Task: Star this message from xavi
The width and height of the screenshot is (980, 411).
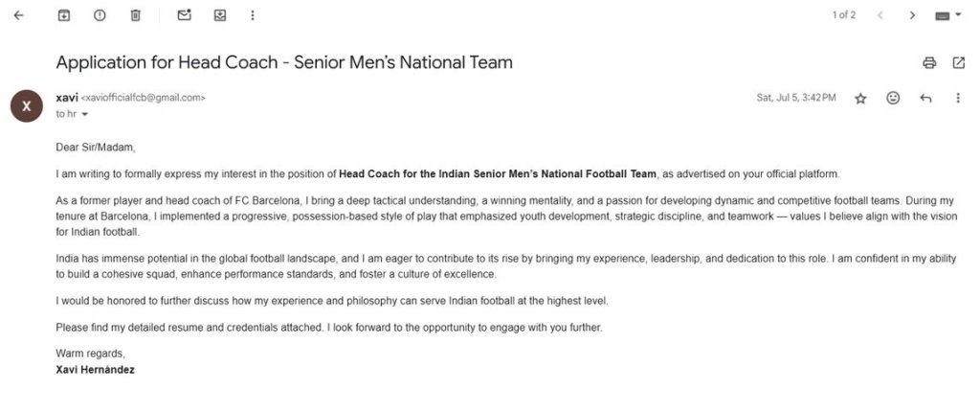Action: tap(860, 99)
